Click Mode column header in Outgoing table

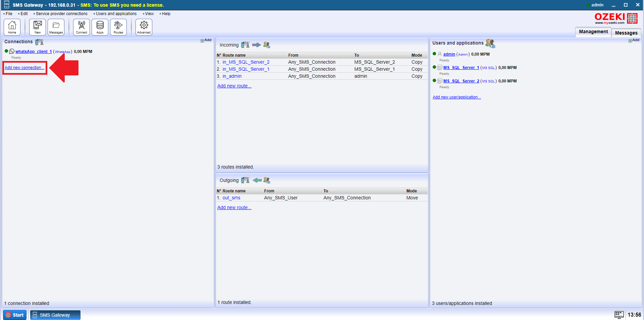pyautogui.click(x=412, y=191)
